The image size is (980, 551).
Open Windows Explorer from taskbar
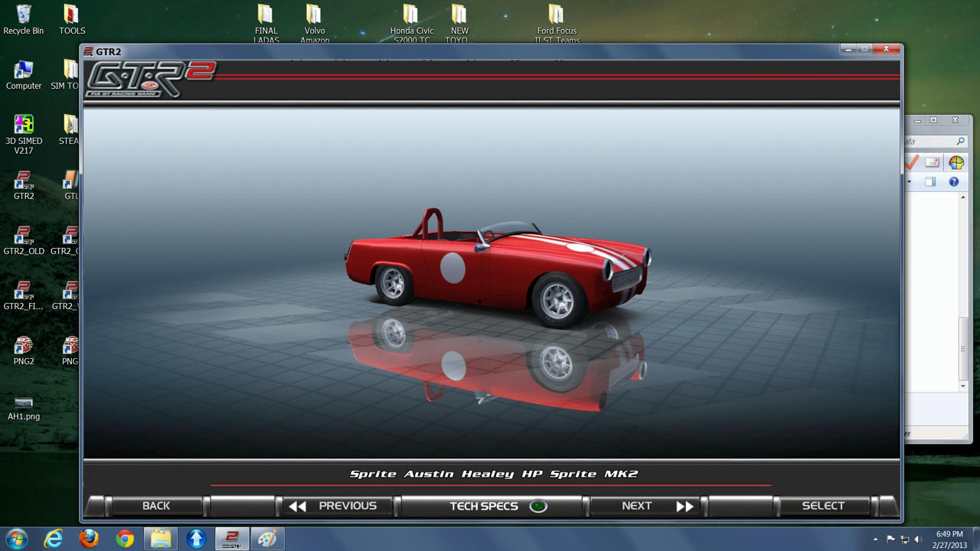161,539
